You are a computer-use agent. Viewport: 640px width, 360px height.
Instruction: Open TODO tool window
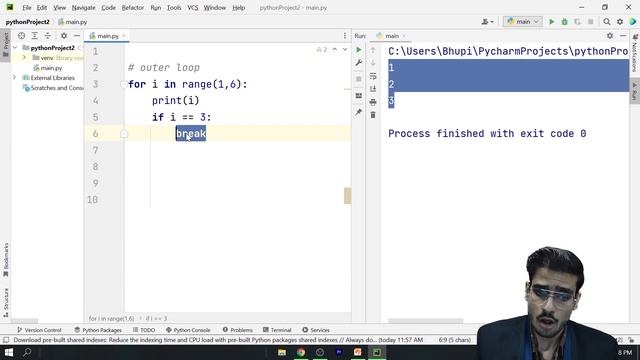click(x=144, y=330)
